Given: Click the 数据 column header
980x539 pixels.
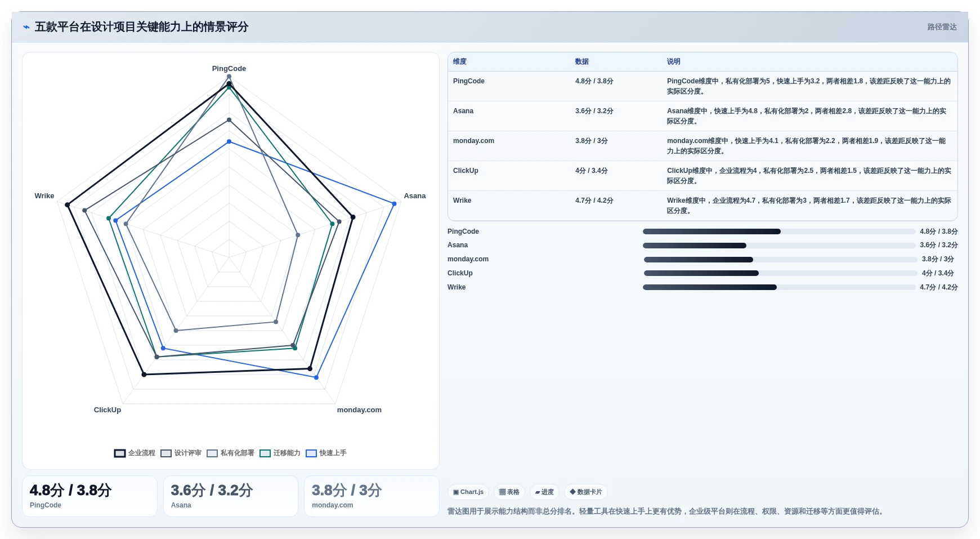Looking at the screenshot, I should (582, 61).
